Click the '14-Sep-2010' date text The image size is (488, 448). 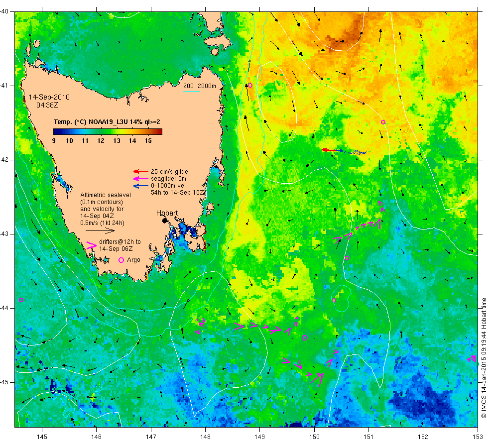pos(49,97)
